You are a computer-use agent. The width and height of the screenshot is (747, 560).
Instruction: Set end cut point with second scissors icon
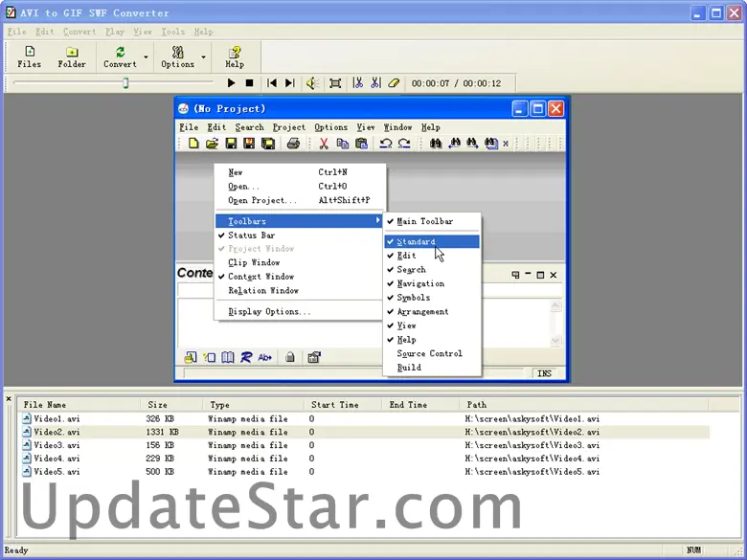tap(375, 83)
